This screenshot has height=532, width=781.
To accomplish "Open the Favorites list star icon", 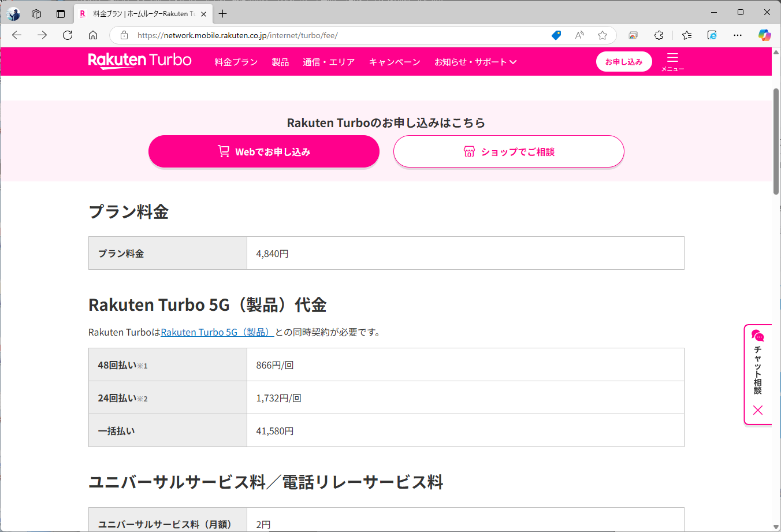I will pos(686,35).
